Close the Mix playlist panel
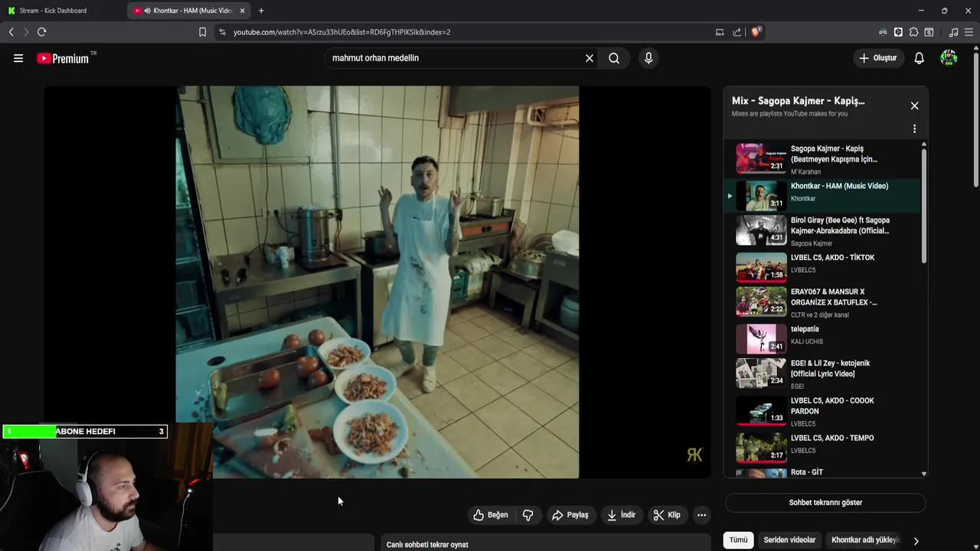Viewport: 980px width, 551px height. point(914,106)
